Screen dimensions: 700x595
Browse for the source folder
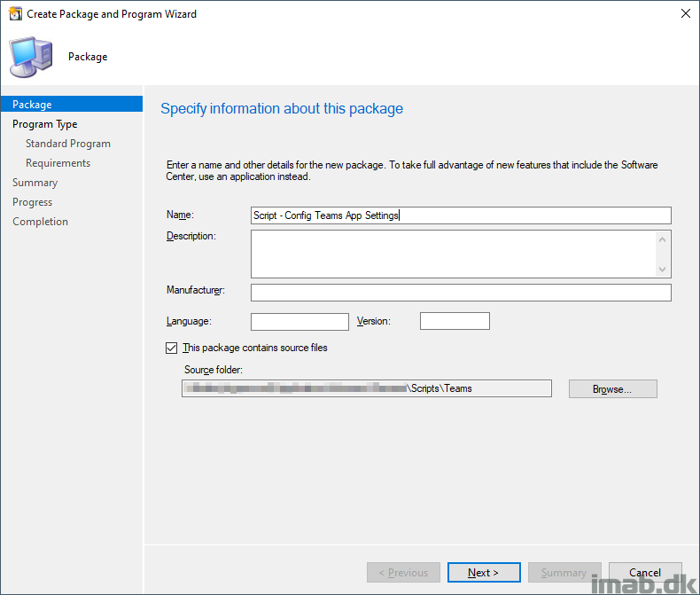point(612,389)
